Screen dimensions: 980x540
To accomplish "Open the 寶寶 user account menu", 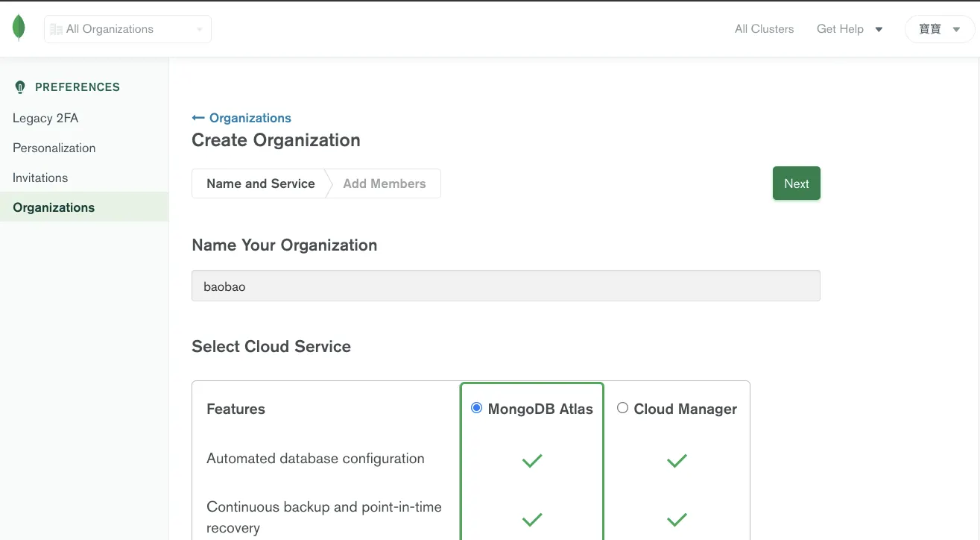I will [939, 29].
